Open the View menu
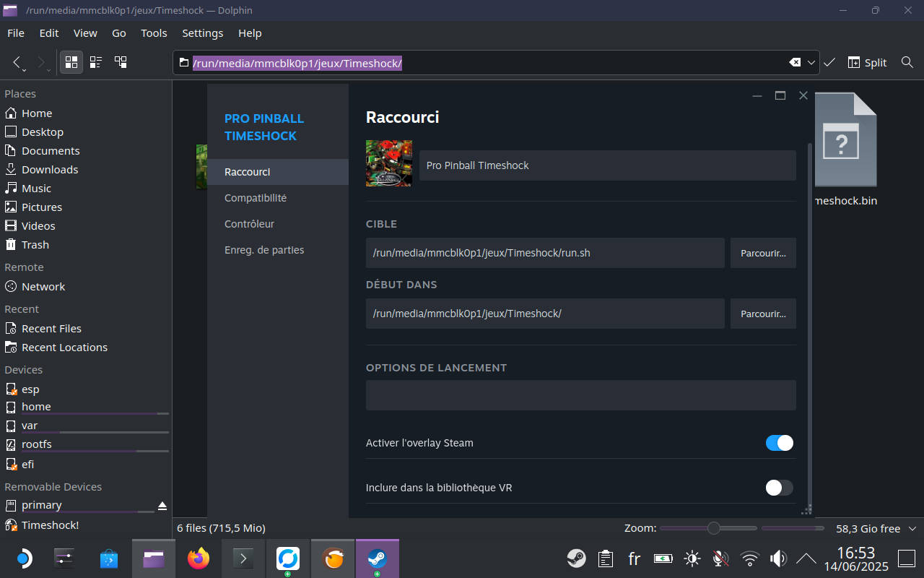The height and width of the screenshot is (578, 924). [x=85, y=33]
